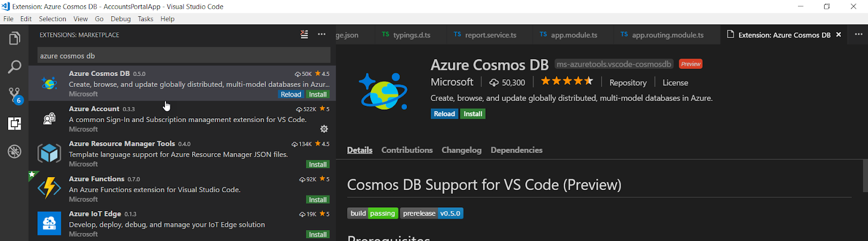This screenshot has width=868, height=241.
Task: Click the extension details vertical scrollbar
Action: [865, 176]
